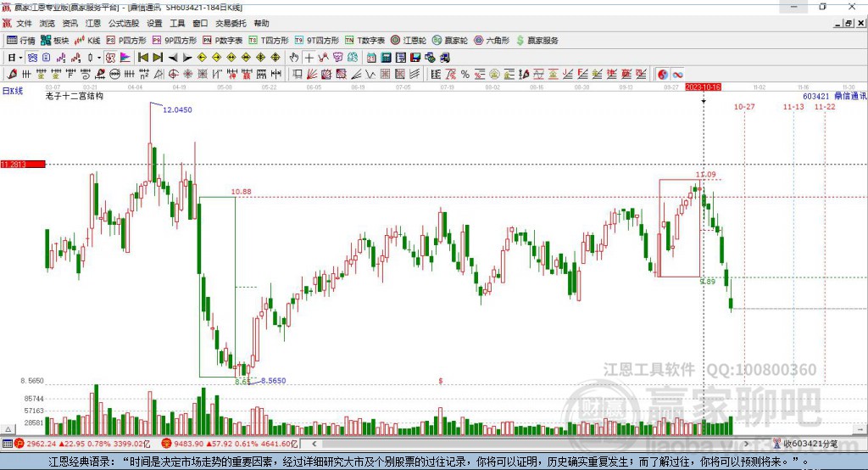
Task: Click the 11-13 time cycle marker
Action: point(793,106)
